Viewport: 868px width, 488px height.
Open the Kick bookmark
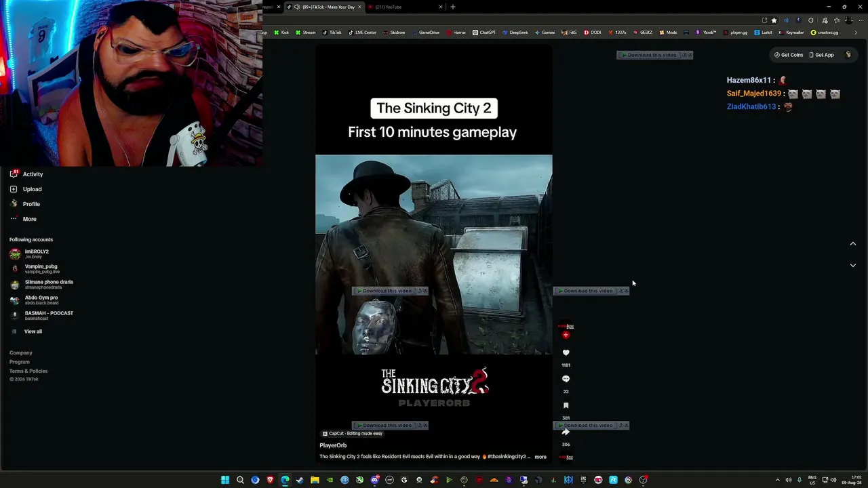(281, 33)
